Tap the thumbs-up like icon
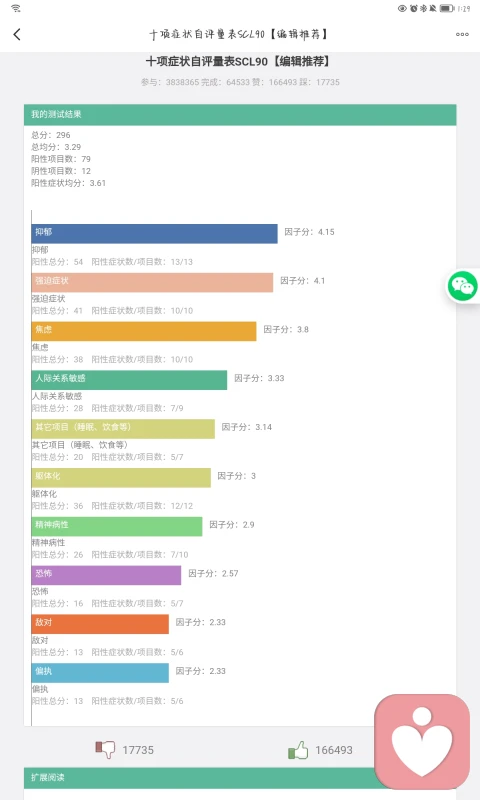 [x=298, y=749]
